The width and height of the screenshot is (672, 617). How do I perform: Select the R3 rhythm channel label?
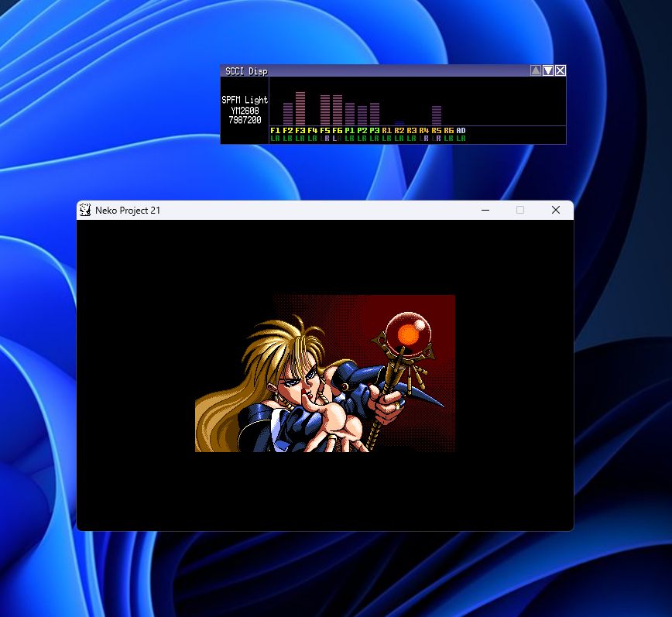(411, 130)
